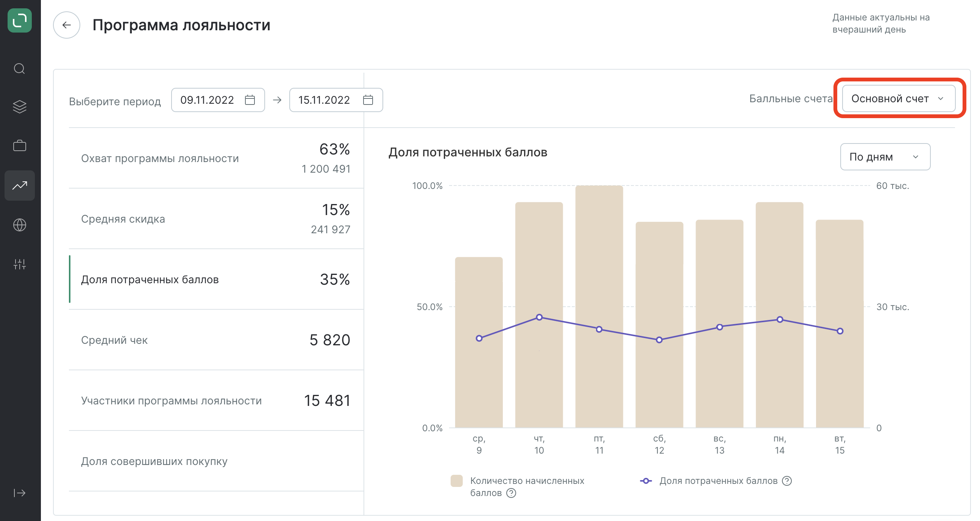Select Доля совершивших покупку metric
Screen dimensions: 980x521
click(x=216, y=461)
